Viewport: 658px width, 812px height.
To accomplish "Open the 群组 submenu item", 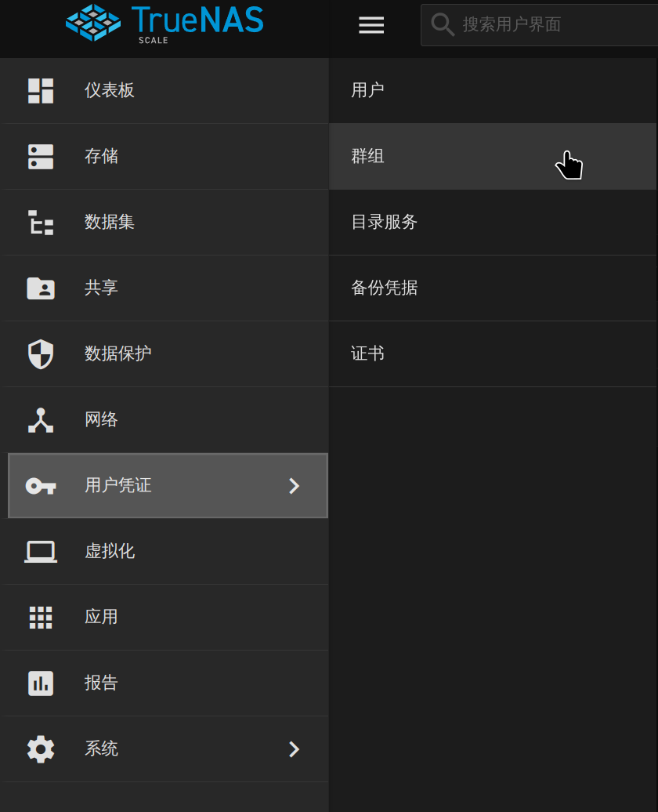I will 493,157.
